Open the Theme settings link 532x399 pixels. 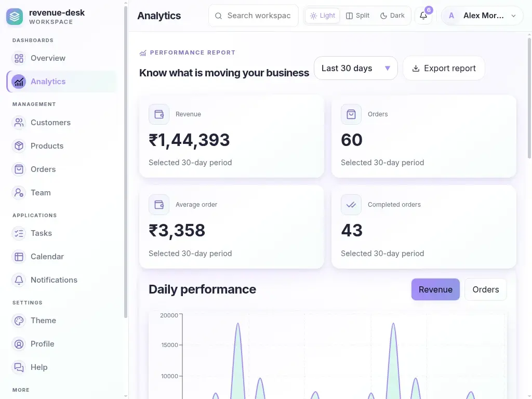[61, 321]
